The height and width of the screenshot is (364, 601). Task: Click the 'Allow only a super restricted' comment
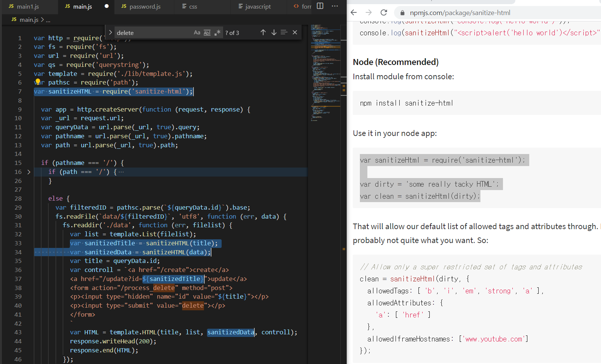tap(471, 267)
